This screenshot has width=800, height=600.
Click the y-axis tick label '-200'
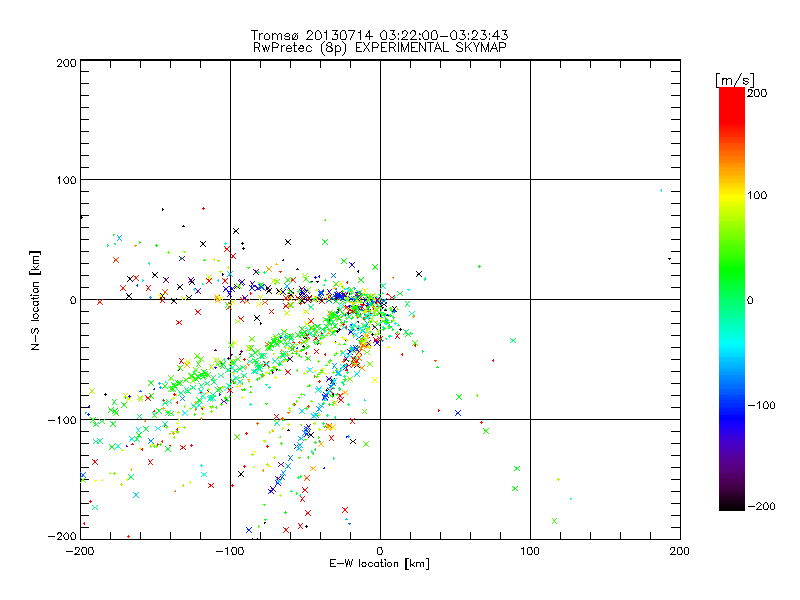click(x=62, y=537)
